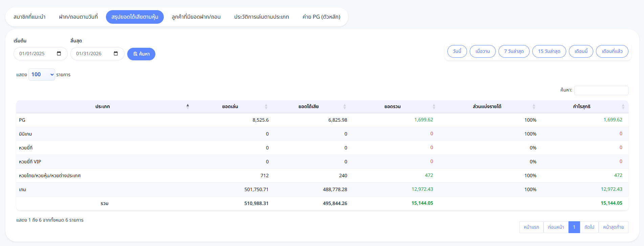Viewport: 644px width, 246px height.
Task: Jump to หน้าสุดท้าย last page link
Action: click(613, 227)
